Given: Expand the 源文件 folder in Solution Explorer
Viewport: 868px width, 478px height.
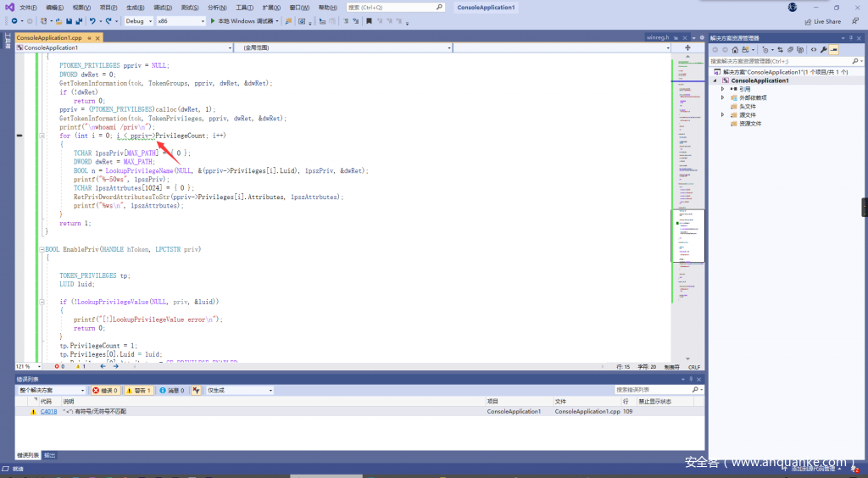Looking at the screenshot, I should click(723, 114).
